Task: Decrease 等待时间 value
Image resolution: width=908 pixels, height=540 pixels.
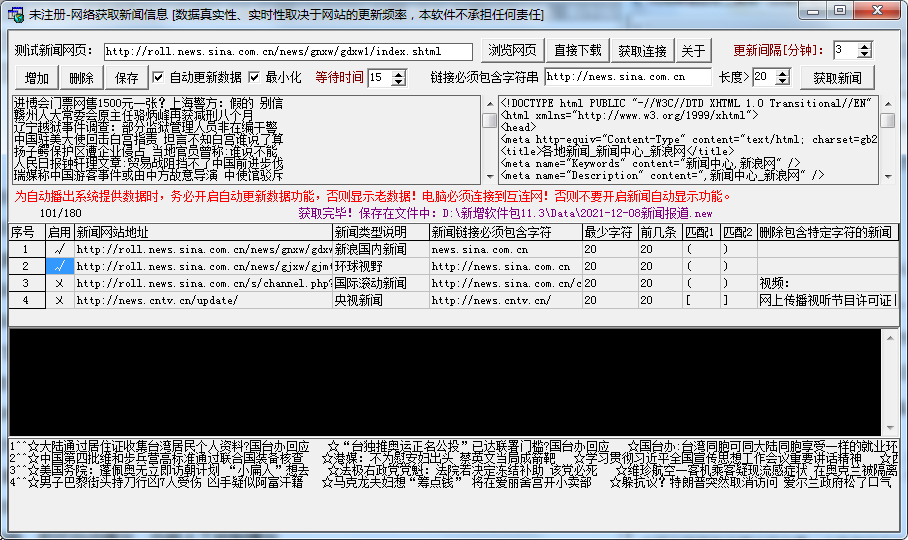Action: point(398,82)
